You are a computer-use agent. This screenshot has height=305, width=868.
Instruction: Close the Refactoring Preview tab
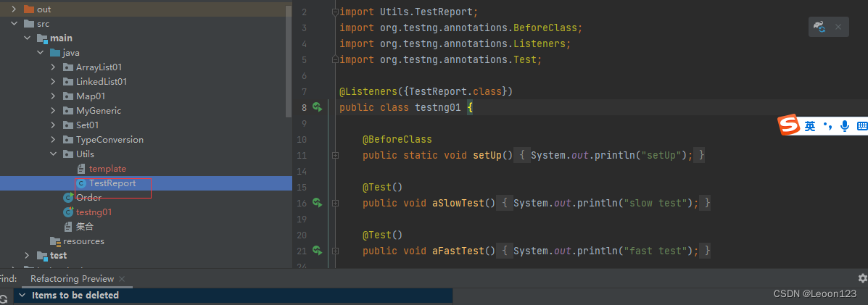click(x=122, y=279)
